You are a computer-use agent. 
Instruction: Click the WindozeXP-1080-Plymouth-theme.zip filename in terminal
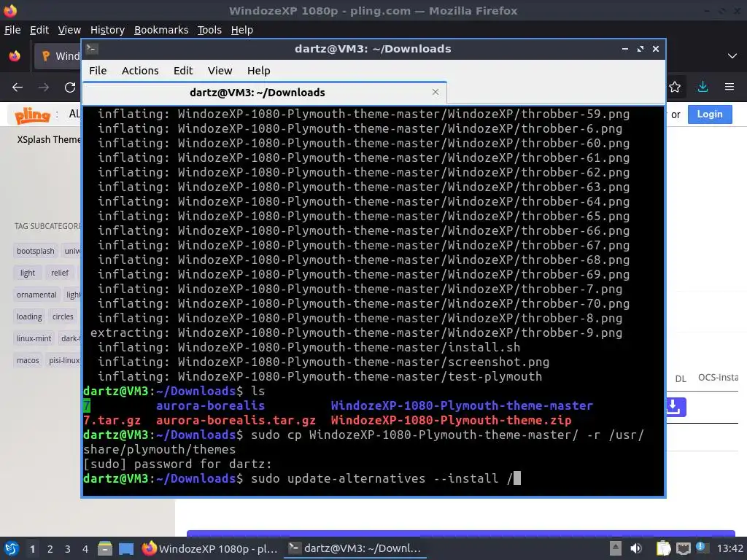(451, 420)
